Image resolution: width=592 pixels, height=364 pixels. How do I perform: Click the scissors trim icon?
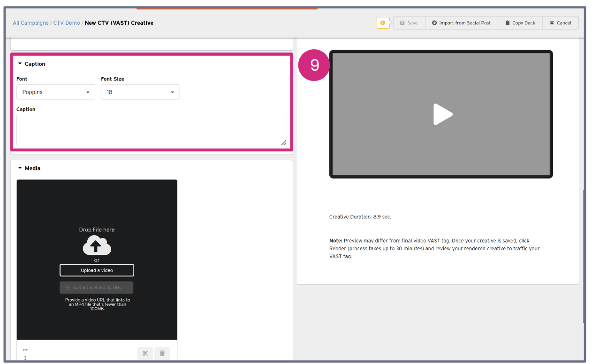tap(145, 353)
